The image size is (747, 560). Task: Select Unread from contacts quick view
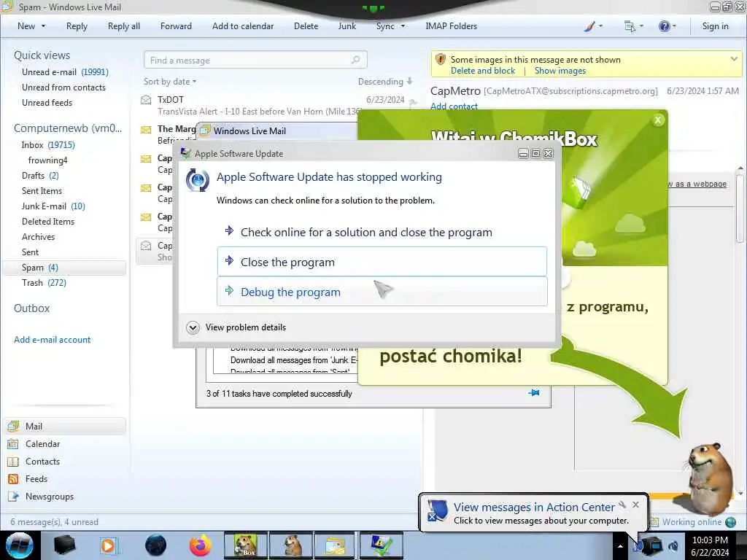pos(64,87)
